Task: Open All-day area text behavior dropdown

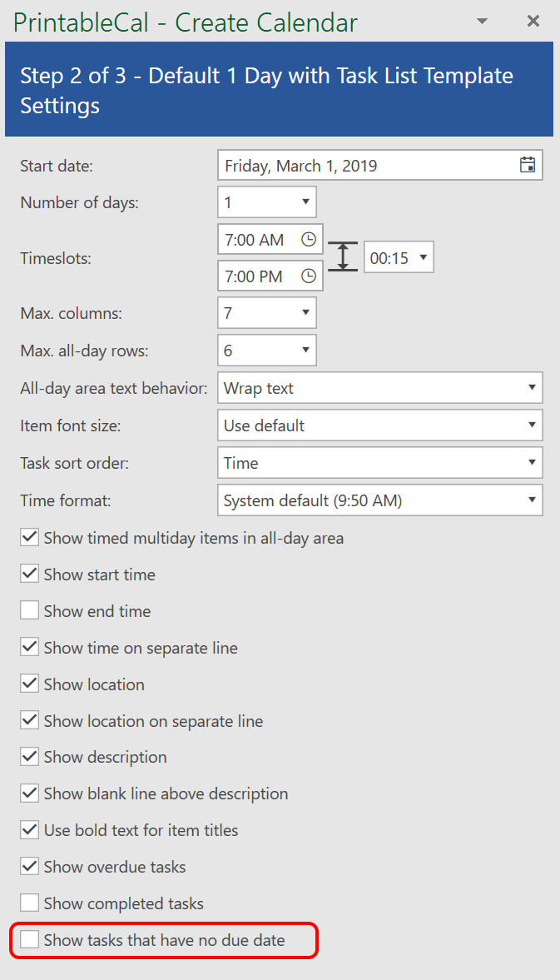Action: click(531, 388)
